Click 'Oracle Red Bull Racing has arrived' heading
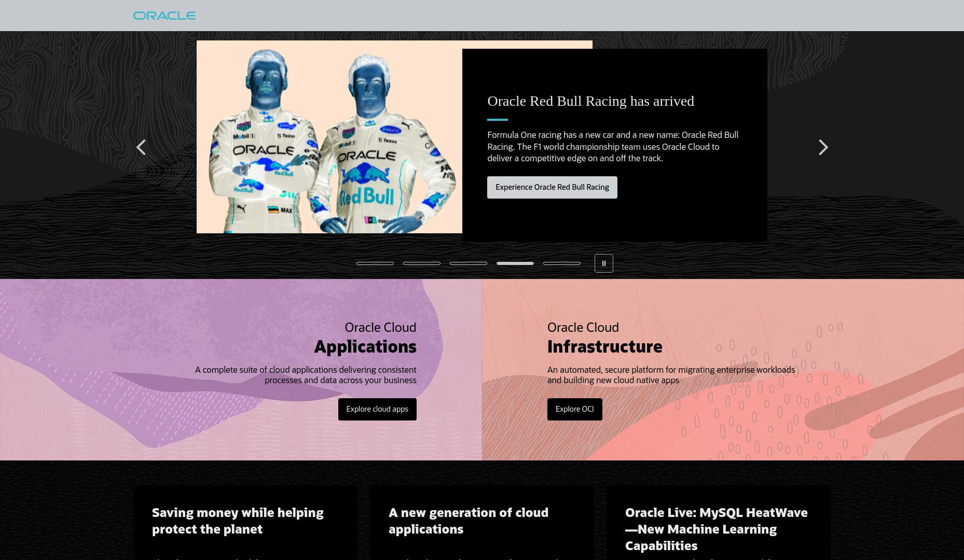 [x=590, y=101]
